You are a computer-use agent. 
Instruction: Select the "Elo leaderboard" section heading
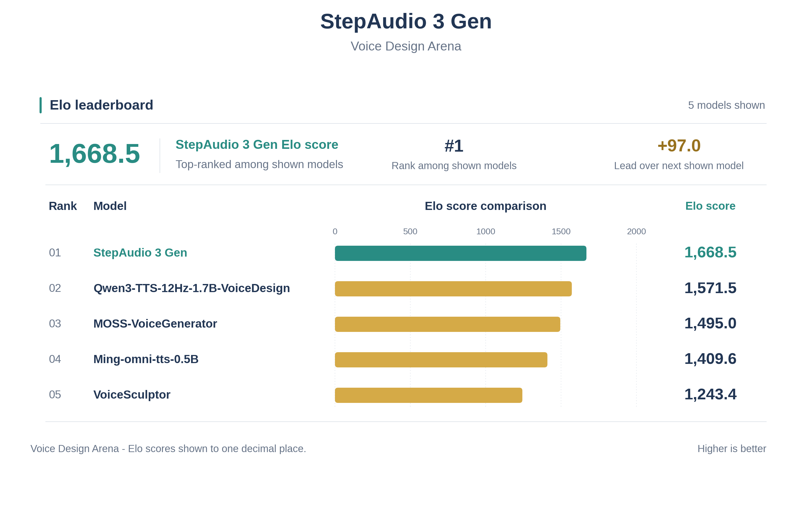tap(101, 105)
